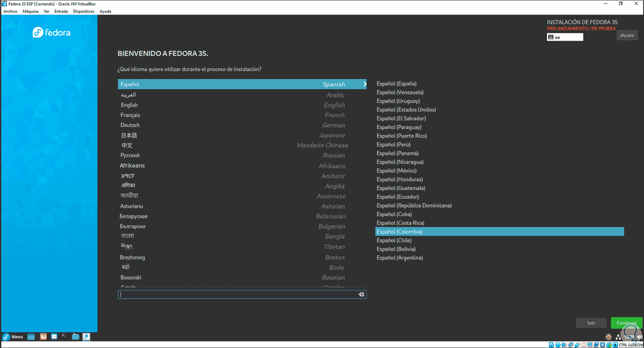Clear the language search box with the erase icon
644x348 pixels.
pos(361,294)
